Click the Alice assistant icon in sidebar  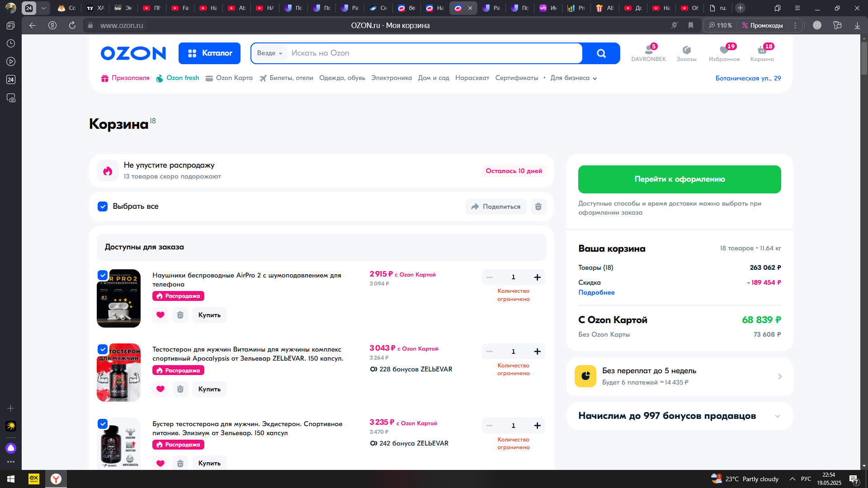click(11, 448)
